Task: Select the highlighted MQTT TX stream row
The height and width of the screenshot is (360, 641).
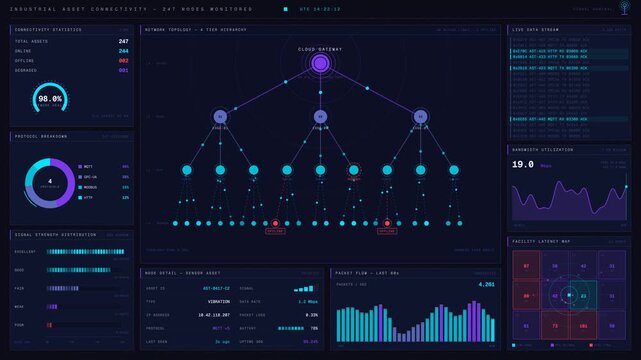Action: pos(569,68)
